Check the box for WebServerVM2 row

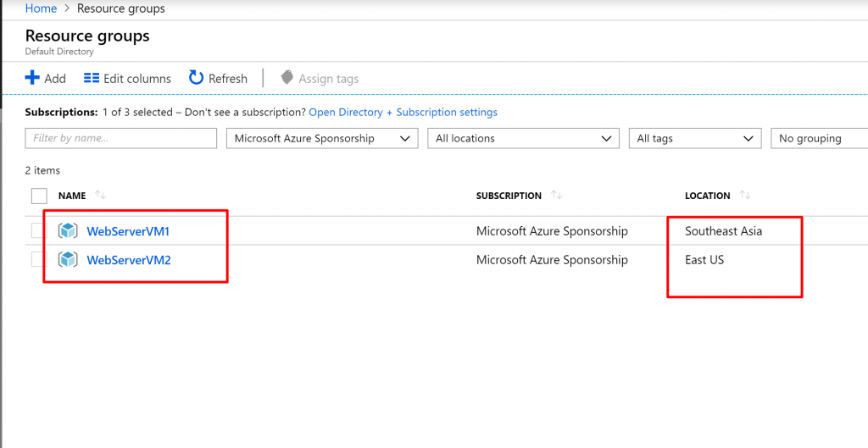[39, 259]
